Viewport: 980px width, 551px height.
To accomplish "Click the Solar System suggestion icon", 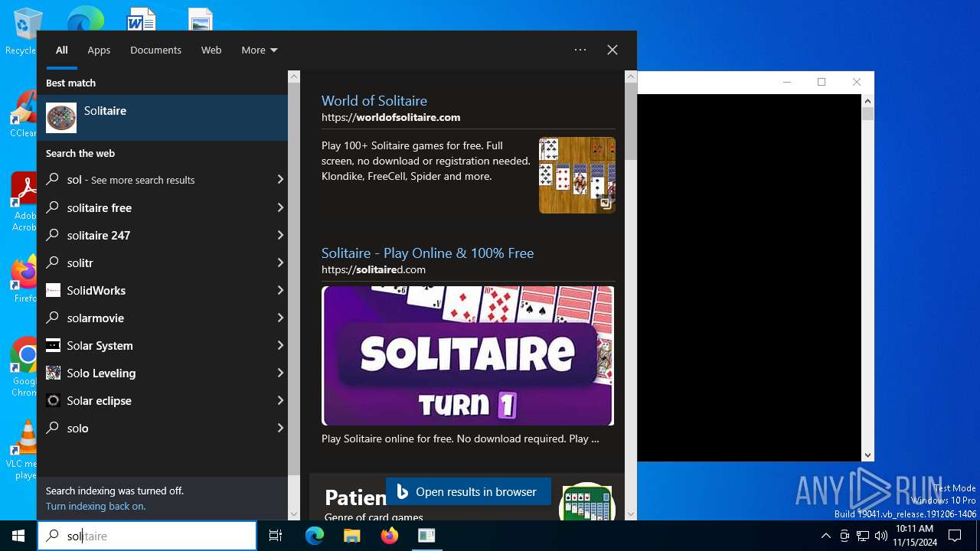I will pos(53,345).
